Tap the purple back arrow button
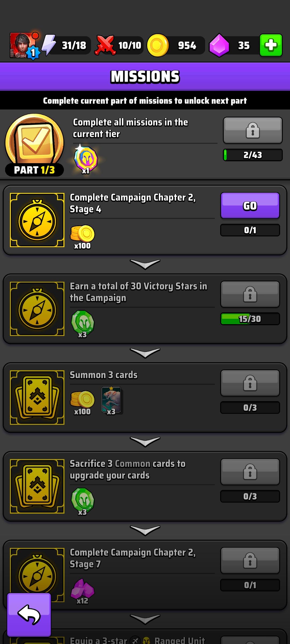Image resolution: width=290 pixels, height=644 pixels. (29, 615)
